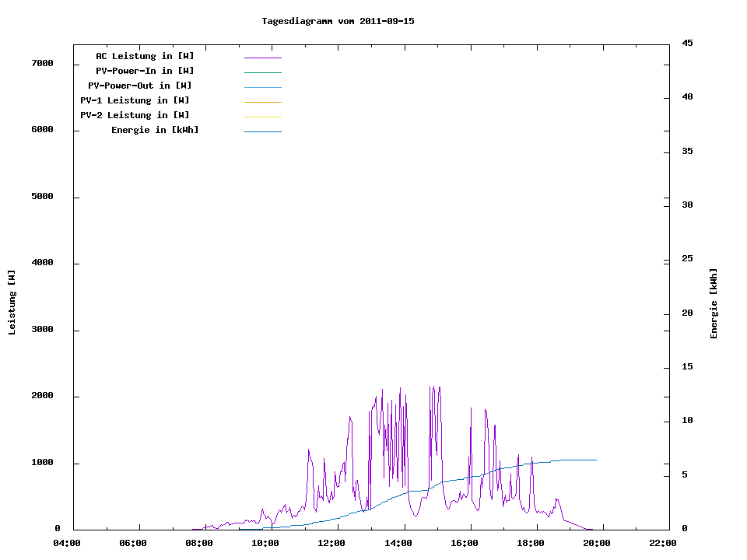Click the yellow PV-2 Leistung legend line

(x=262, y=117)
